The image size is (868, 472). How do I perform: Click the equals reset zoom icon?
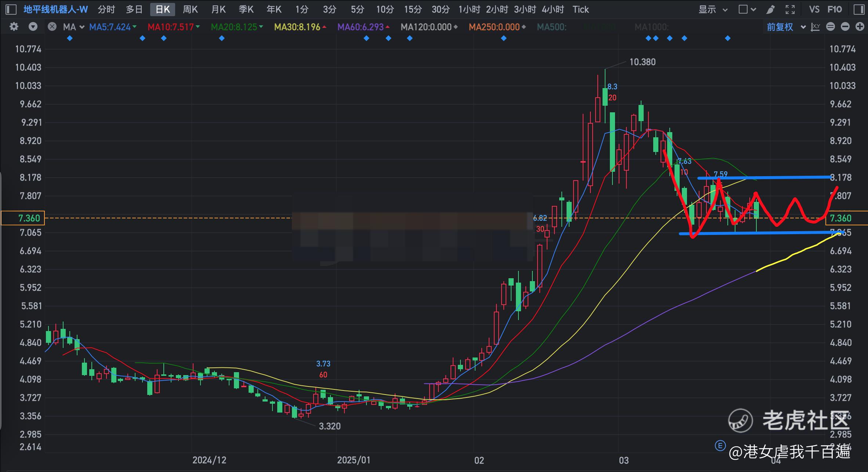click(831, 27)
